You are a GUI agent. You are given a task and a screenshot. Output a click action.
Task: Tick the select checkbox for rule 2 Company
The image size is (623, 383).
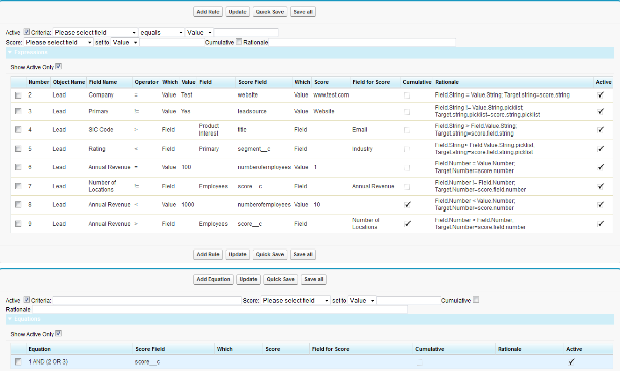(x=18, y=95)
